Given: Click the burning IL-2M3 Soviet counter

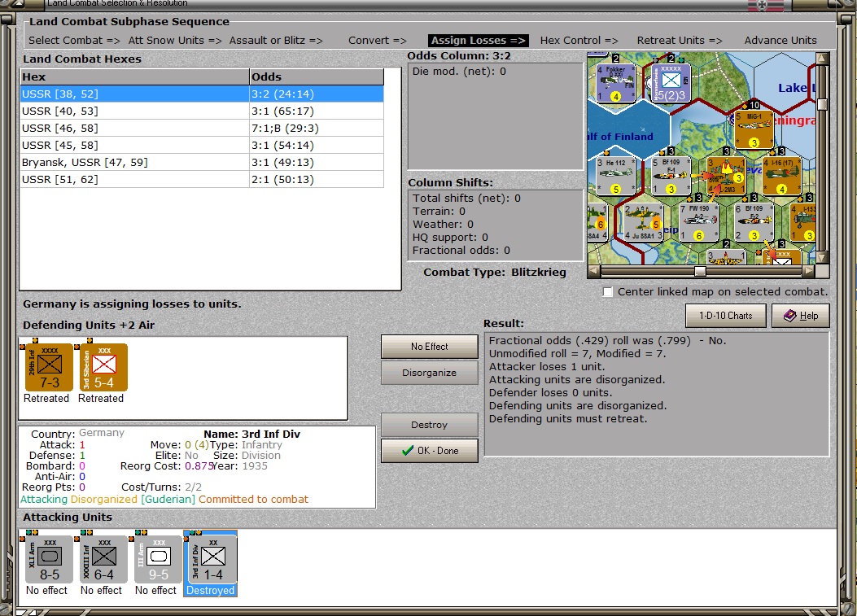Looking at the screenshot, I should pyautogui.click(x=726, y=176).
